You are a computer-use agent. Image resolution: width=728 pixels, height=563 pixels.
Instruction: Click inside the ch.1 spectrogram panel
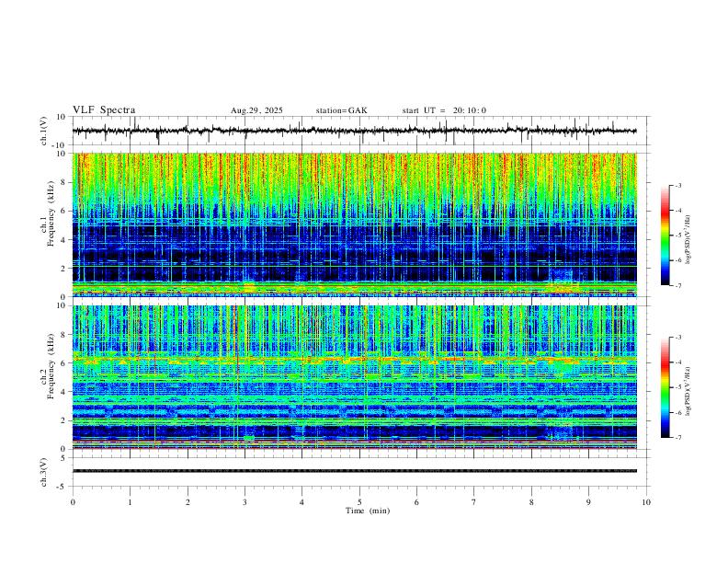[x=354, y=224]
